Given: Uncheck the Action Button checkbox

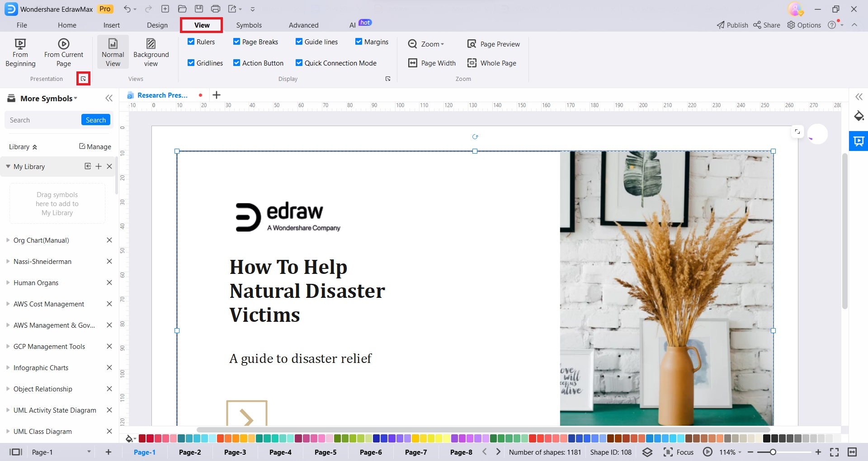Looking at the screenshot, I should tap(236, 63).
